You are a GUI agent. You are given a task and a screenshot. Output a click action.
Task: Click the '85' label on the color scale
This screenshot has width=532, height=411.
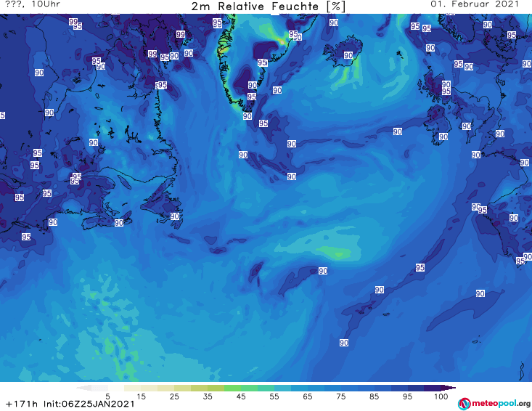pyautogui.click(x=374, y=396)
